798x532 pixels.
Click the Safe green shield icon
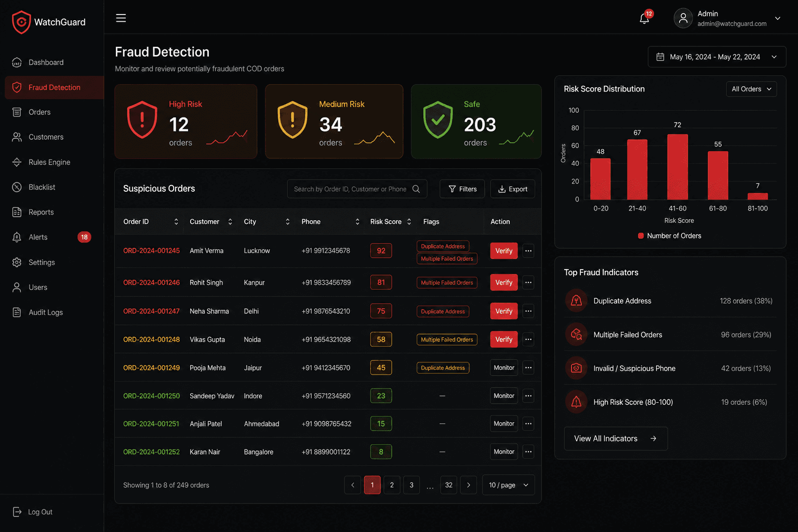tap(438, 119)
